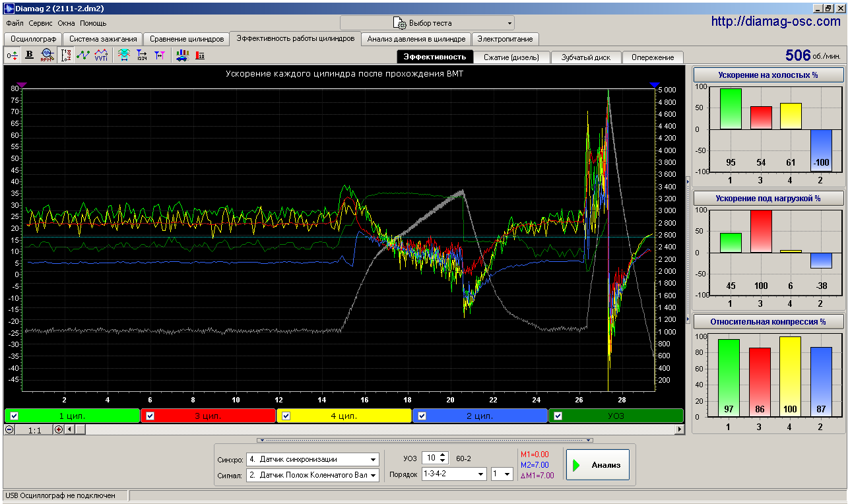Toggle the RPM scale 0-1 toolbar icon
Viewport: 850px width, 504px height.
(66, 55)
